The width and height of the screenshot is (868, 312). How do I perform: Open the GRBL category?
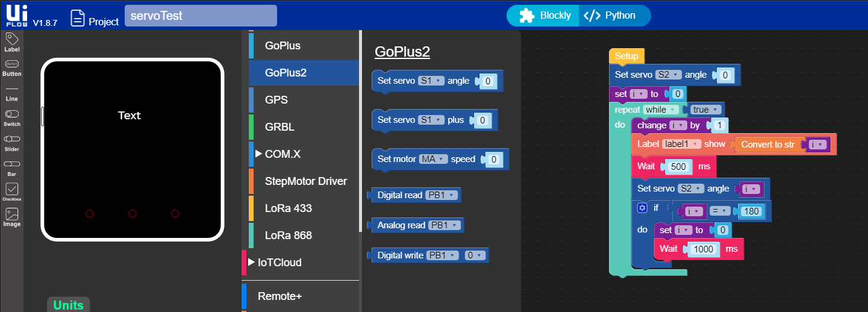(x=304, y=127)
